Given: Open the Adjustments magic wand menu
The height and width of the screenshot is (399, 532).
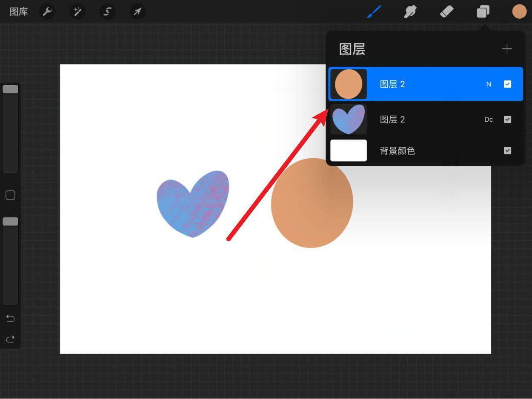Looking at the screenshot, I should (x=77, y=11).
